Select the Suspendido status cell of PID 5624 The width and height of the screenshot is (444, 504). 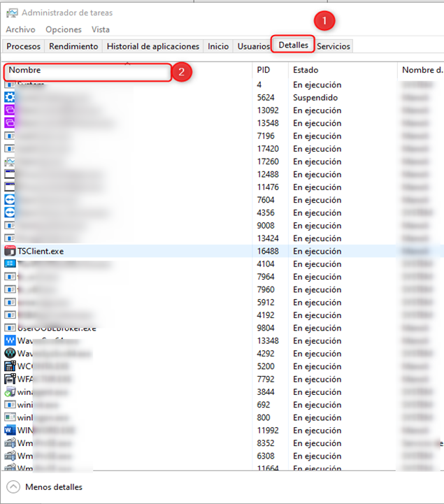point(315,98)
